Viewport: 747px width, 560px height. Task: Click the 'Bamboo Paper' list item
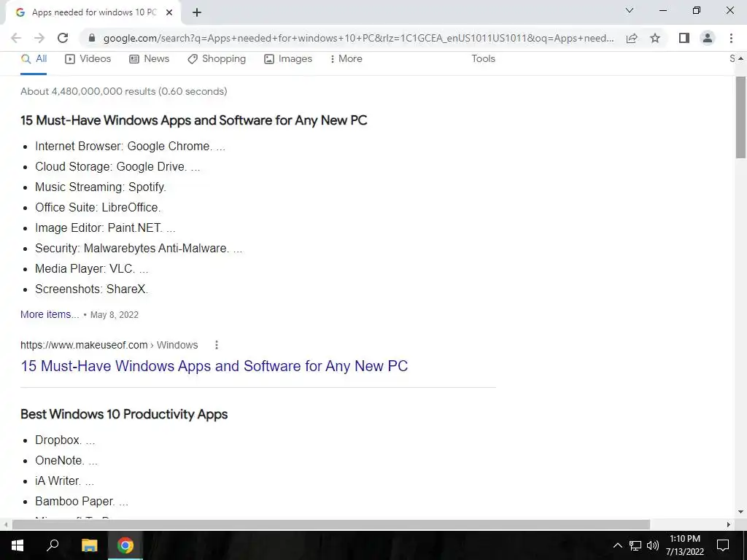82,502
